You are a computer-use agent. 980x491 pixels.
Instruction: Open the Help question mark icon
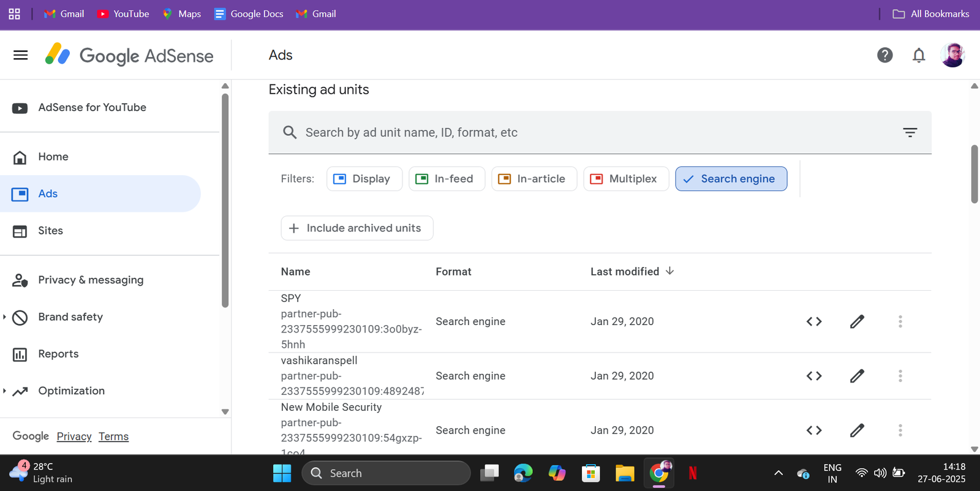point(884,55)
